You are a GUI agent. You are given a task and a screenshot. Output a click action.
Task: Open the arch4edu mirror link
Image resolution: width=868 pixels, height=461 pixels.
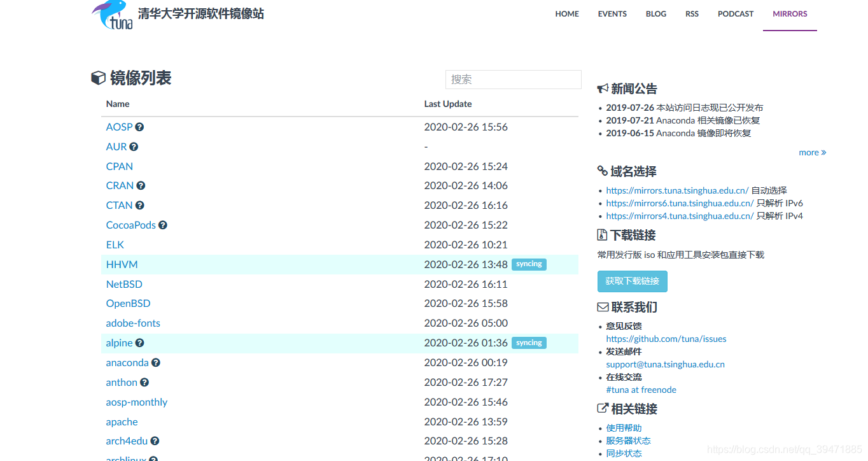127,441
